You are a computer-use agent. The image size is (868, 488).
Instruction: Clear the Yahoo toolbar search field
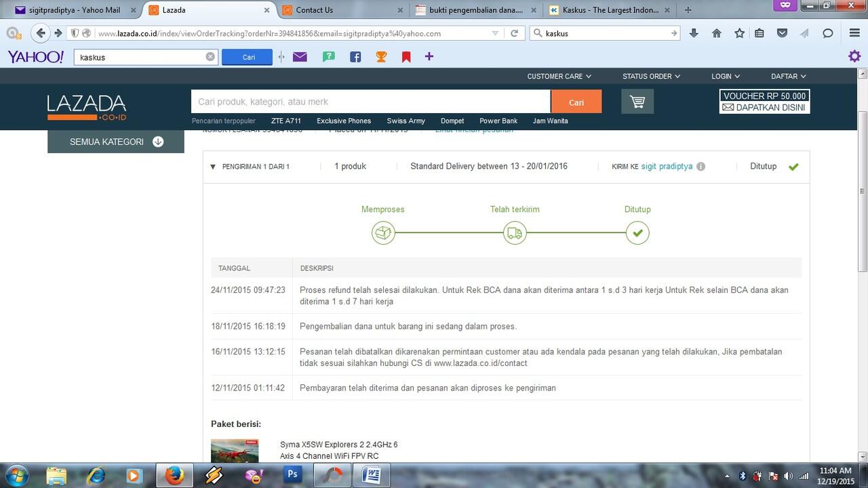point(210,57)
